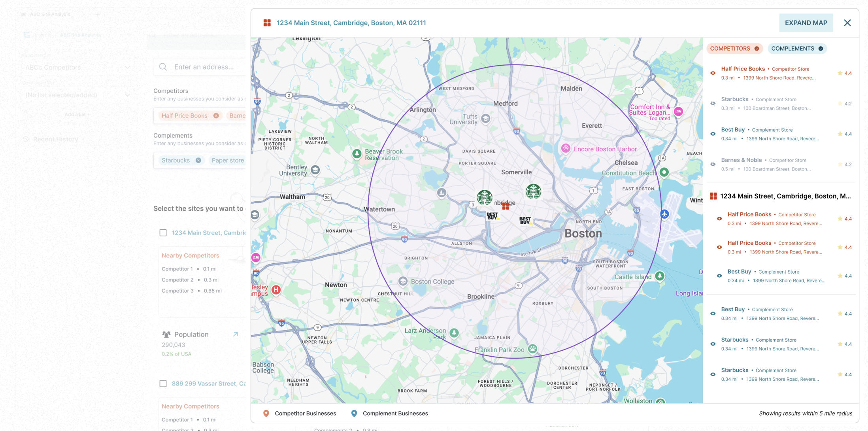Click the search magnifier icon in background
Viewport: 868px width, 431px height.
pyautogui.click(x=163, y=67)
